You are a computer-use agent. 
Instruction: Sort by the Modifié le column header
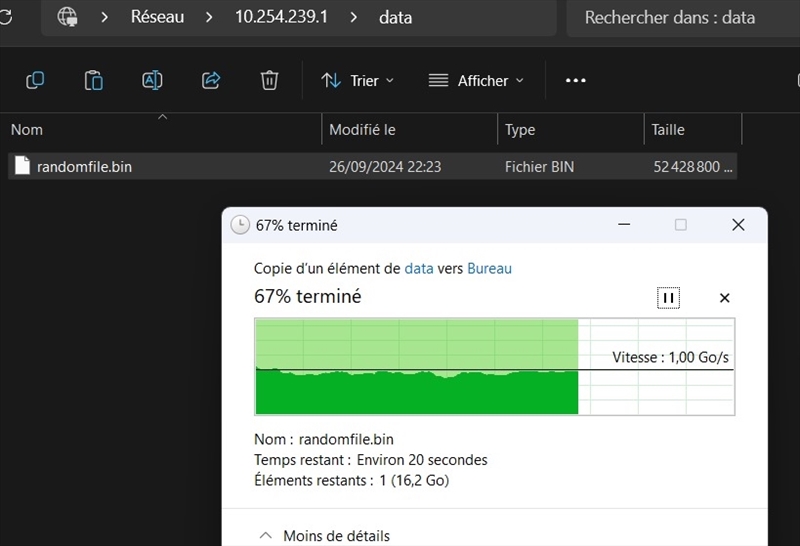[363, 130]
